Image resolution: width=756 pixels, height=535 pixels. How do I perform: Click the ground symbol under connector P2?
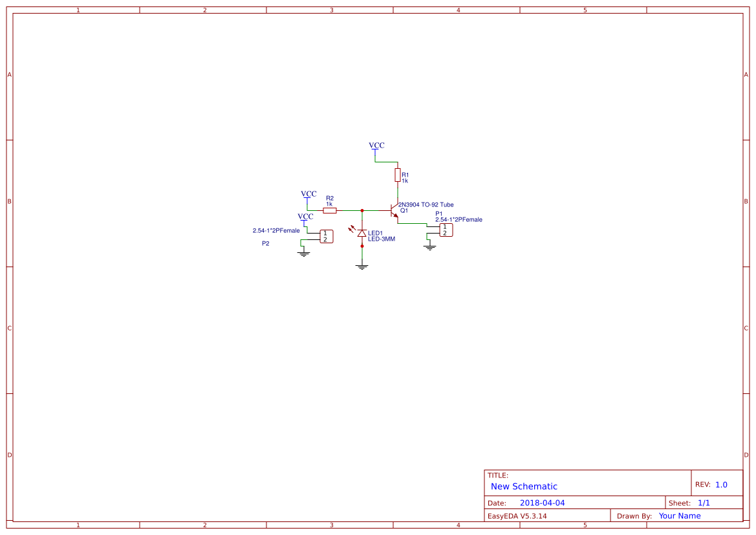click(x=303, y=254)
